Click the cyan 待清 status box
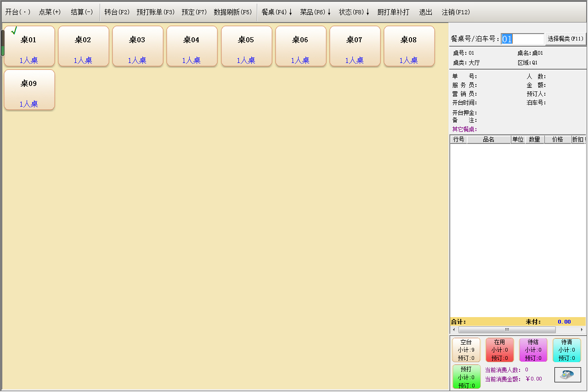Screen dimensions: 588x392 (566, 350)
